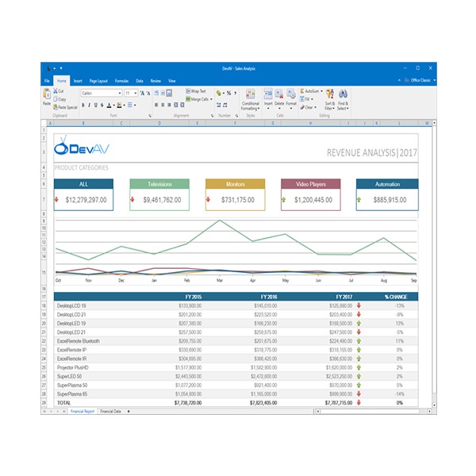Viewport: 476px width, 476px height.
Task: Click the Copy command
Action: [x=59, y=99]
